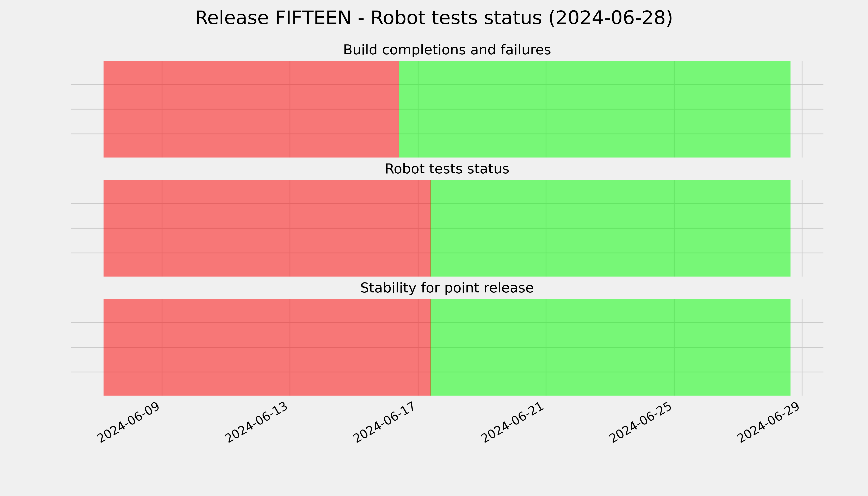Image resolution: width=868 pixels, height=496 pixels.
Task: Click red region in Robot tests status chart
Action: (267, 228)
